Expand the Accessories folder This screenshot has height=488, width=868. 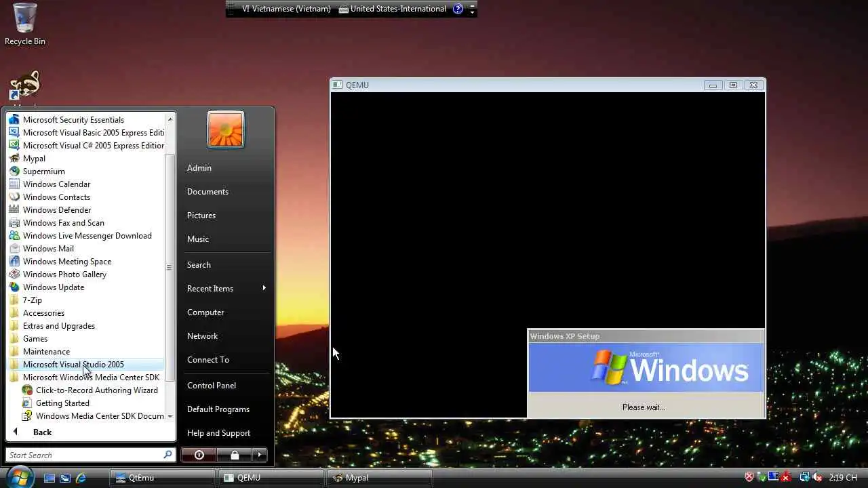85,313
